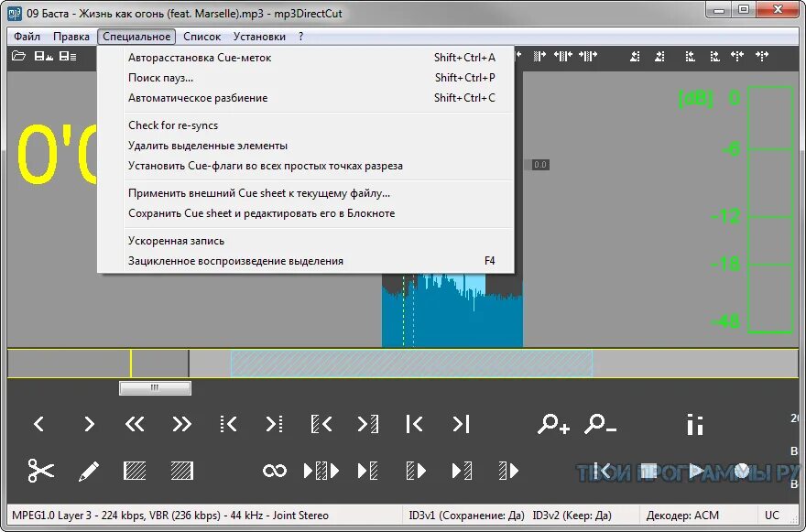Play to selection end icon
This screenshot has width=806, height=532.
click(x=462, y=471)
